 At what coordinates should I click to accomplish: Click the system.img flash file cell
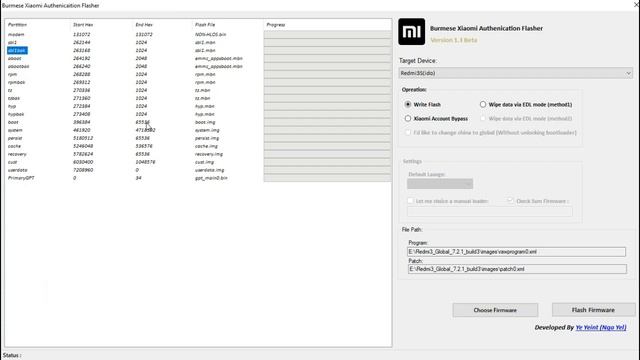[207, 130]
